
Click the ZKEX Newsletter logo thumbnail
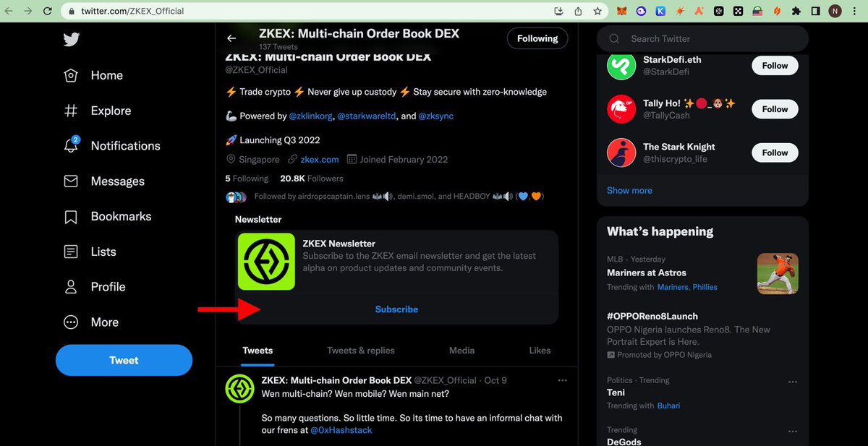click(x=266, y=262)
